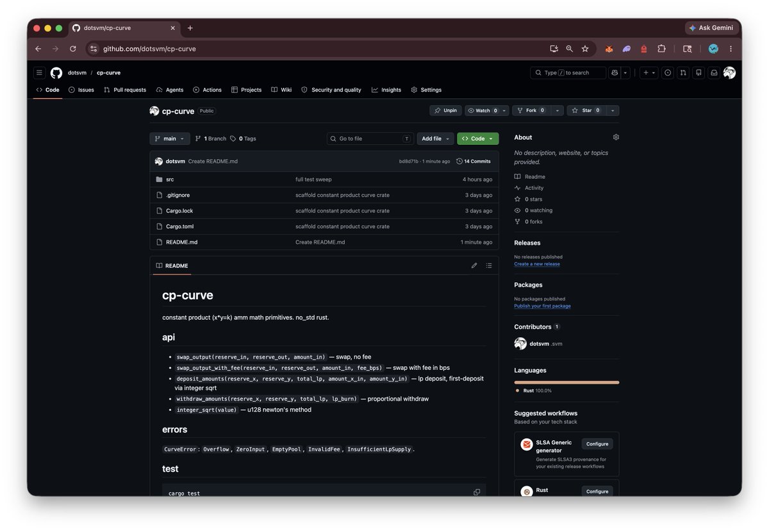Open the README outline list icon

[x=489, y=265]
